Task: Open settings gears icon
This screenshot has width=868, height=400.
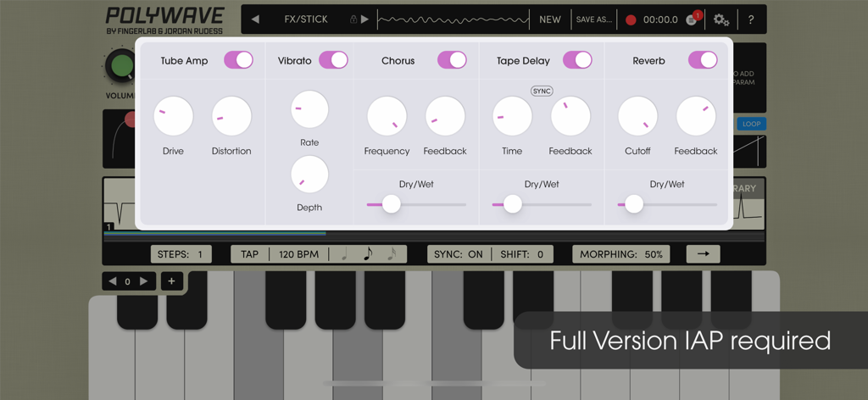Action: [721, 20]
